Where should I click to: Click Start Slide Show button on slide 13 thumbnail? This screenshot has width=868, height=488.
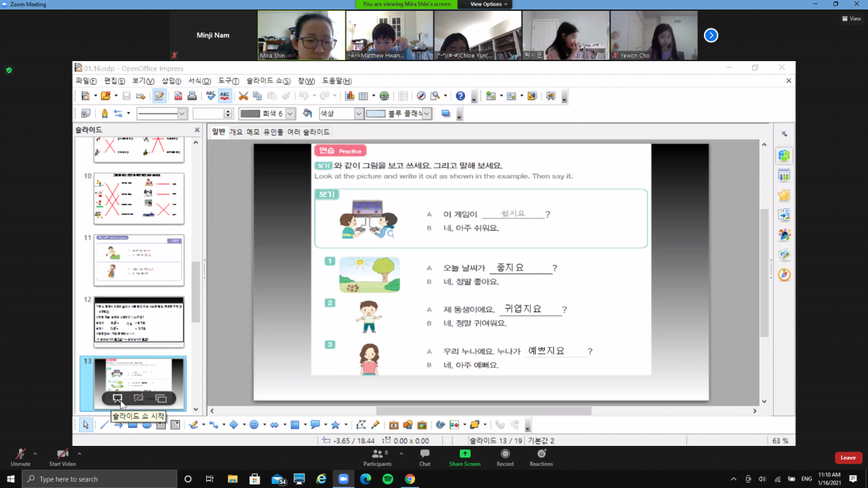[x=117, y=398]
